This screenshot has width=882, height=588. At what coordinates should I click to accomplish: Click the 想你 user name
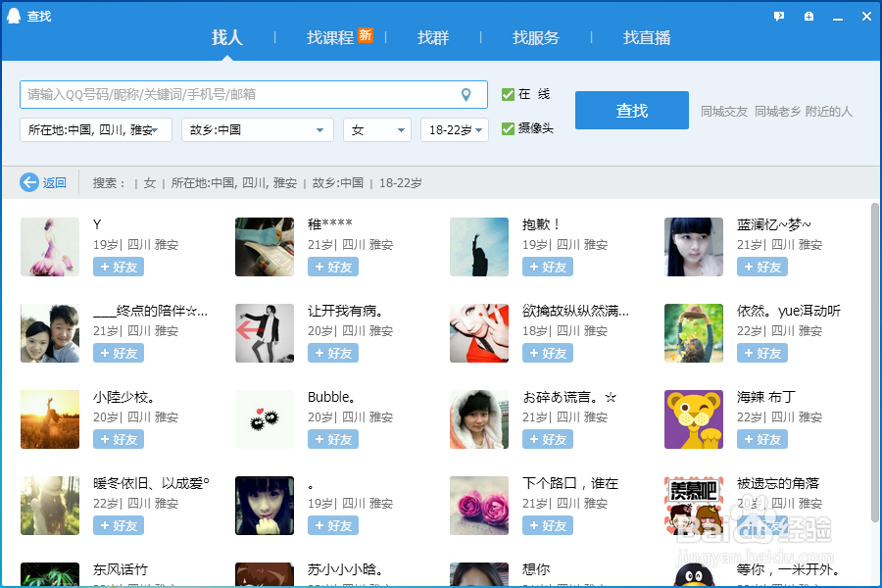536,569
